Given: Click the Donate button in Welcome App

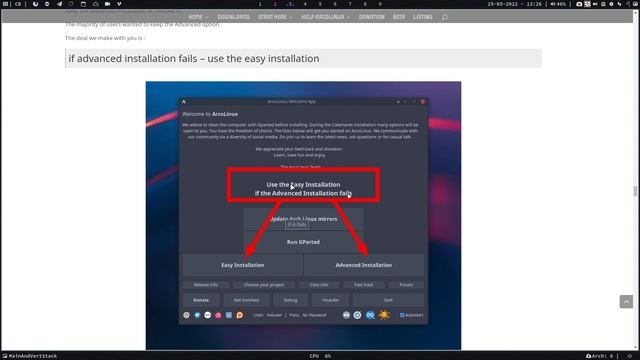Looking at the screenshot, I should coord(201,300).
